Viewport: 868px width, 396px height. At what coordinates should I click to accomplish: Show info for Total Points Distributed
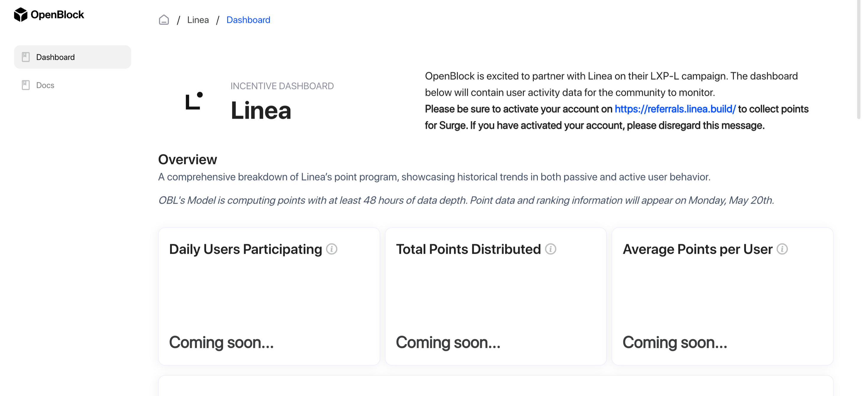[x=550, y=249]
